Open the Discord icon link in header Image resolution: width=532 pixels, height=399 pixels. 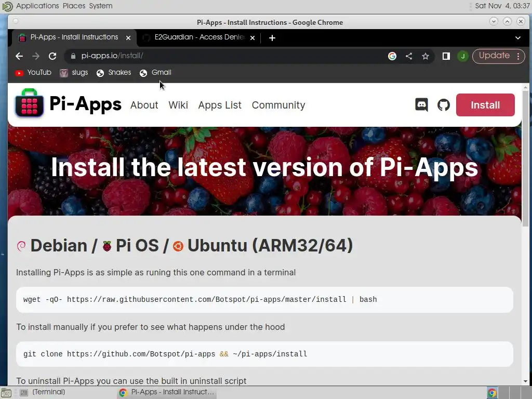[421, 105]
